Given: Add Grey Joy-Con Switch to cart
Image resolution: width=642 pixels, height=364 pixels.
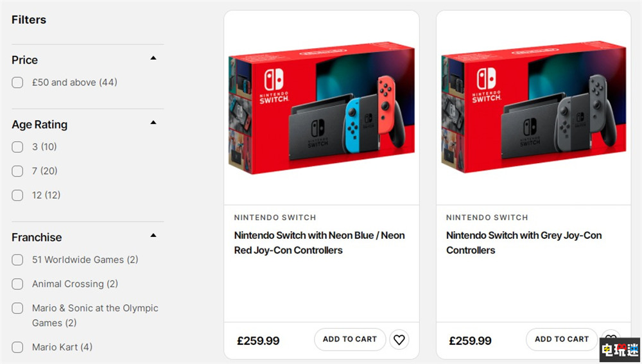Looking at the screenshot, I should point(562,340).
